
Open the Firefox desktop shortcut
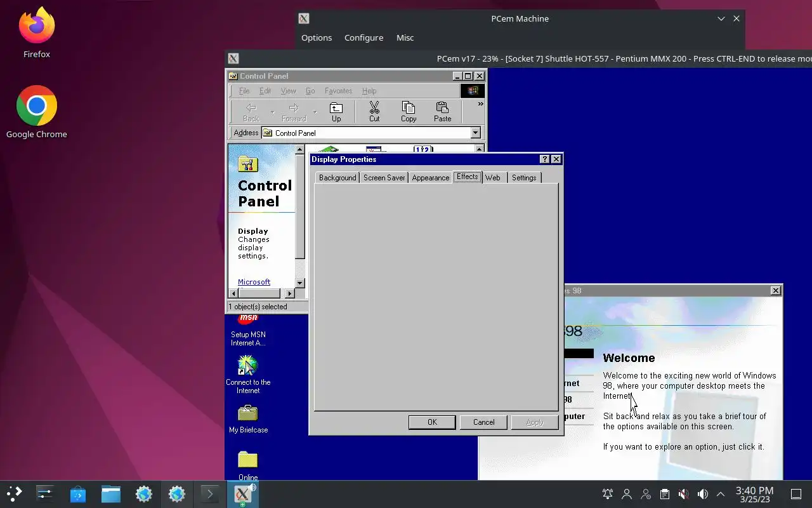[37, 33]
